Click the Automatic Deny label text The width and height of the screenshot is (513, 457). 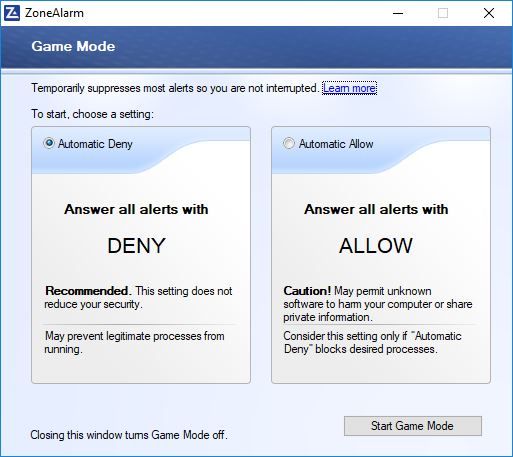pyautogui.click(x=95, y=144)
